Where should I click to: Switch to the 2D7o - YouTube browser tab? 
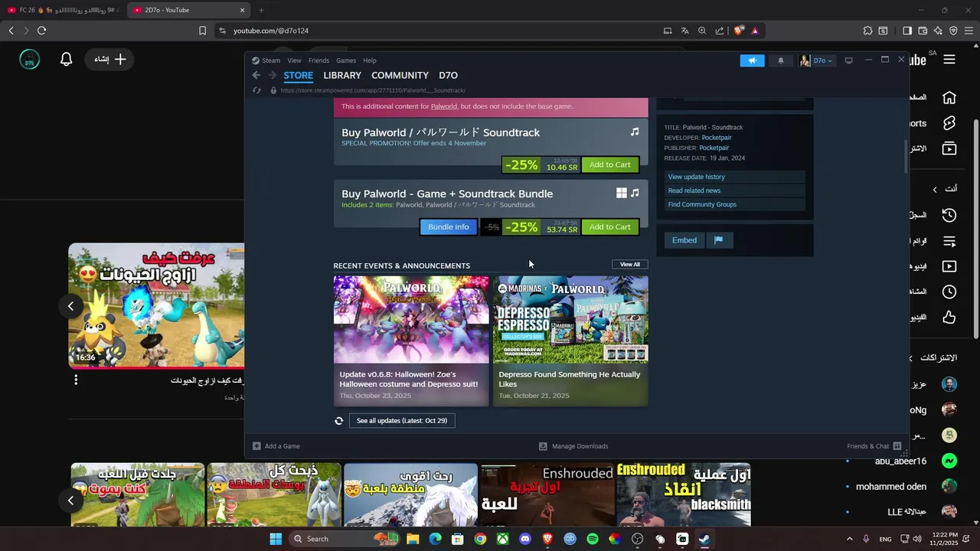(x=188, y=10)
